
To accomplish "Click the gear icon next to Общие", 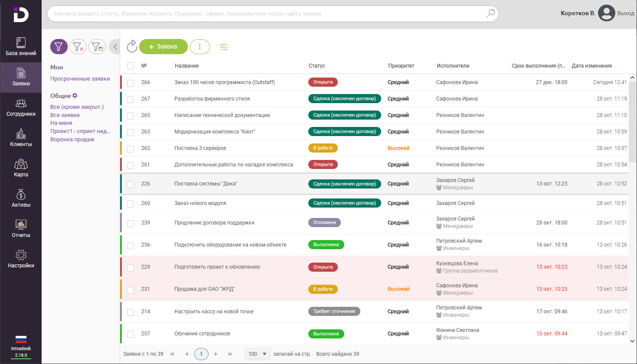I will tap(75, 95).
